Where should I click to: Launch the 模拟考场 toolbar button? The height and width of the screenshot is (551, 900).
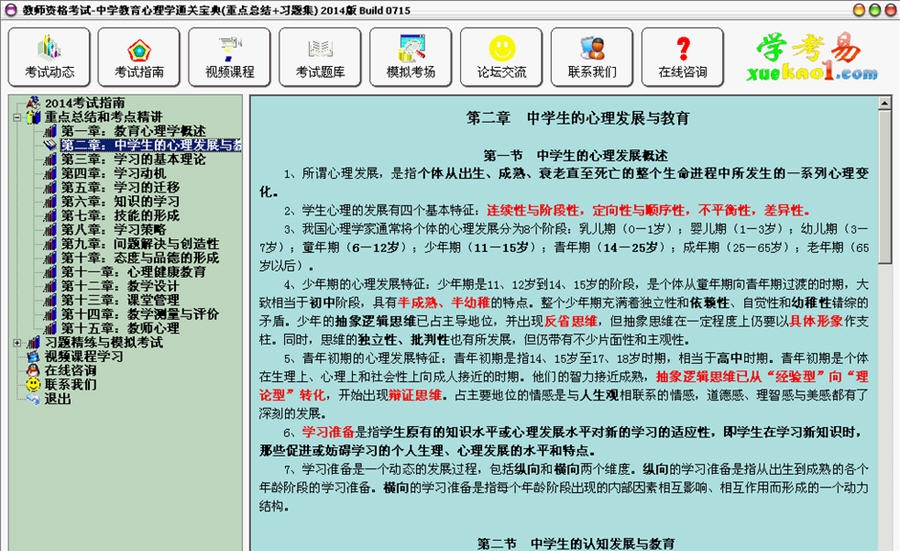click(411, 57)
